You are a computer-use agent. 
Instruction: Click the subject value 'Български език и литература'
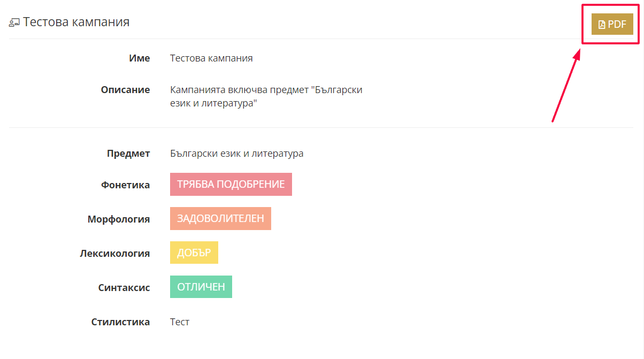point(236,154)
